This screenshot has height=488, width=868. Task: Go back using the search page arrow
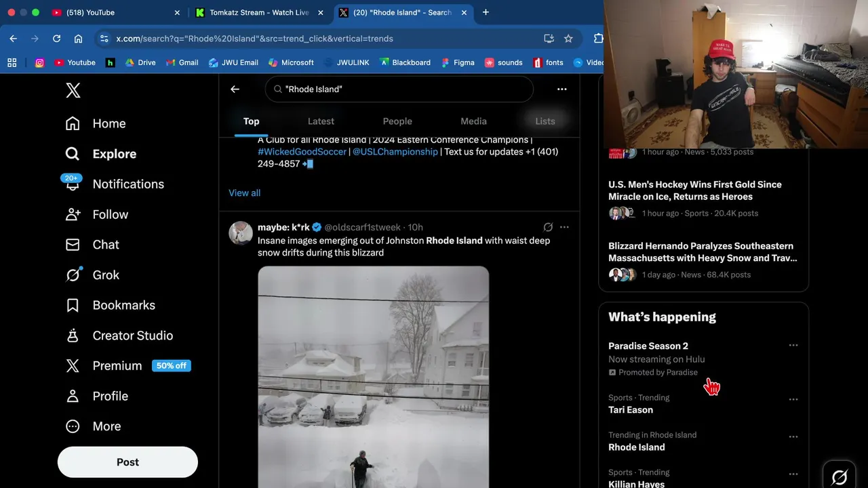(235, 89)
